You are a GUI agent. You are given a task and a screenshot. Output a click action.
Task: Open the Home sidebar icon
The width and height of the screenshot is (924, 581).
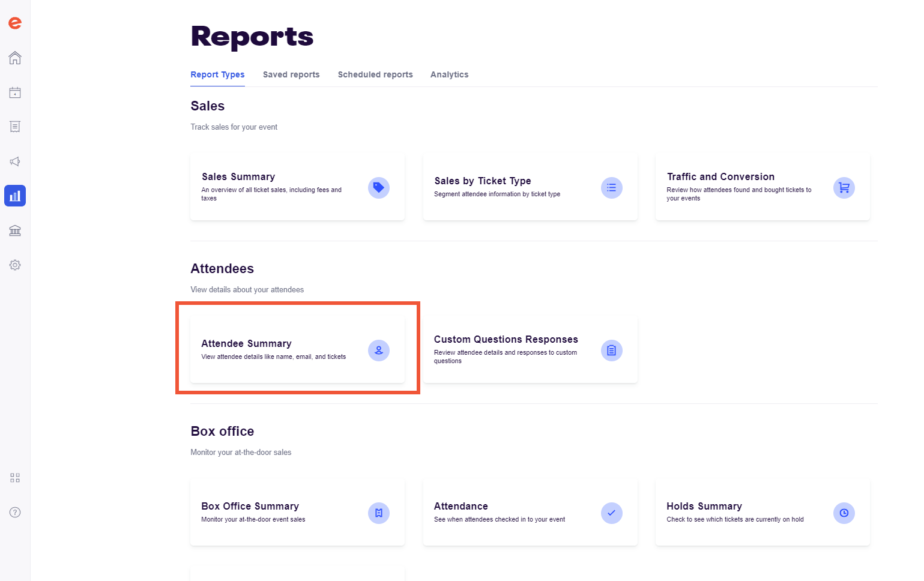pyautogui.click(x=14, y=58)
